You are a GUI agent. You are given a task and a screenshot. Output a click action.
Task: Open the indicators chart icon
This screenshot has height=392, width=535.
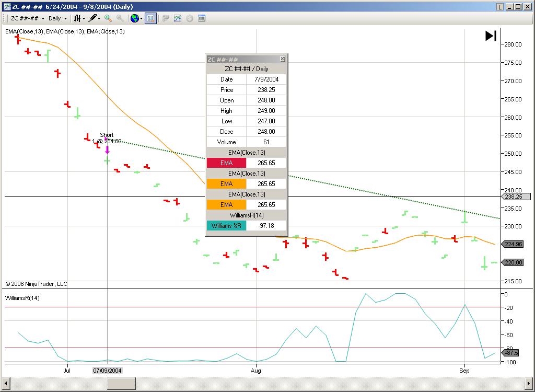178,18
